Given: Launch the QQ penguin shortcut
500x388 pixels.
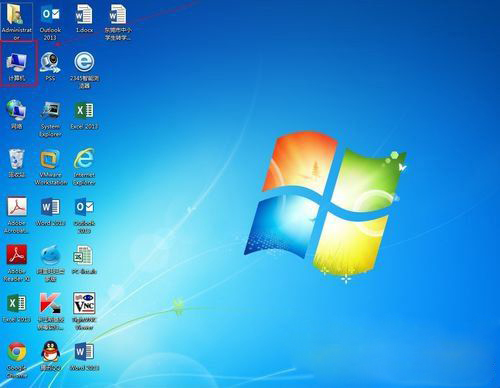Looking at the screenshot, I should coord(50,352).
